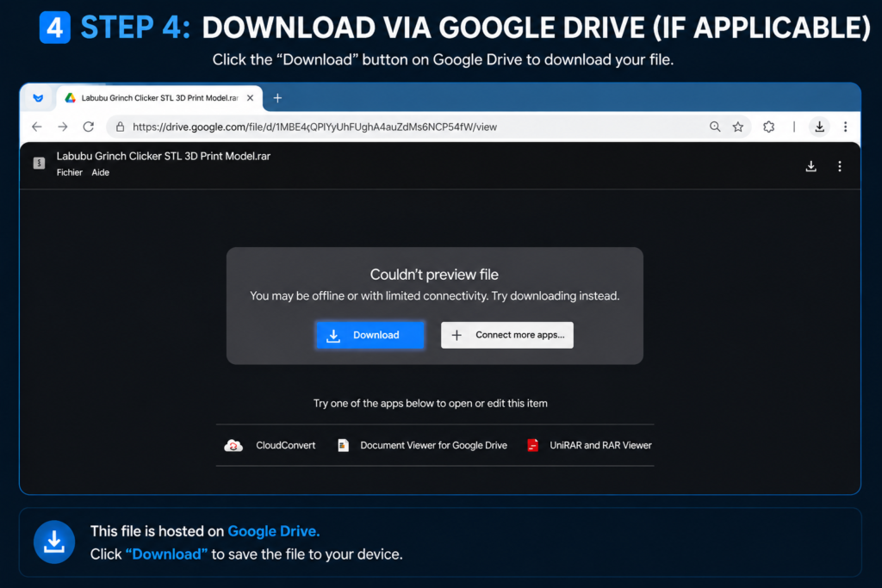Open the browser three-dot menu
This screenshot has width=882, height=588.
[x=846, y=127]
